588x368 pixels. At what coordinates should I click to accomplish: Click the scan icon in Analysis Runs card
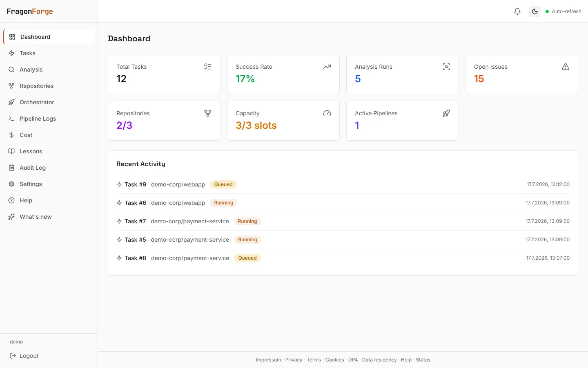[x=446, y=67]
